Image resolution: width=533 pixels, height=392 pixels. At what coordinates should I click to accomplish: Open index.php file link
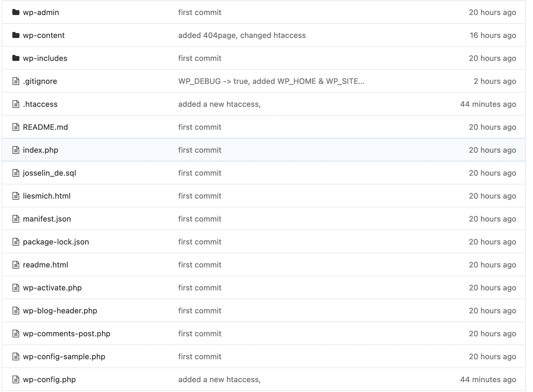(40, 150)
